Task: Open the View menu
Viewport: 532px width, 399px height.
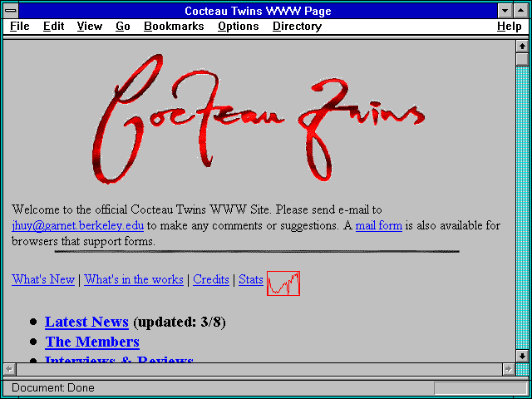Action: (x=90, y=27)
